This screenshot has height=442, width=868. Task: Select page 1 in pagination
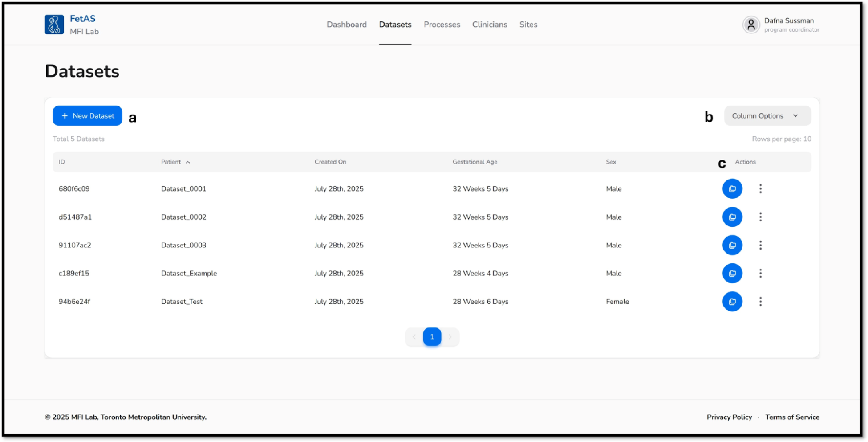coord(432,337)
